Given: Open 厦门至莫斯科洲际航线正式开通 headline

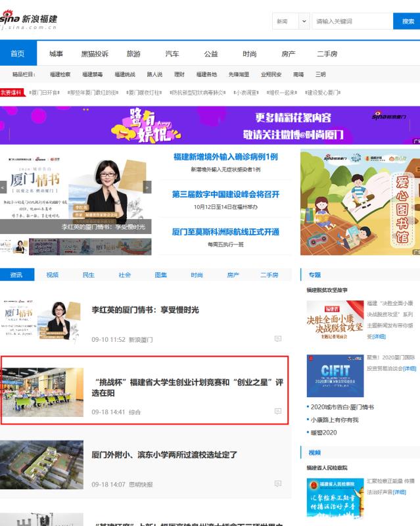Looking at the screenshot, I should tap(225, 232).
